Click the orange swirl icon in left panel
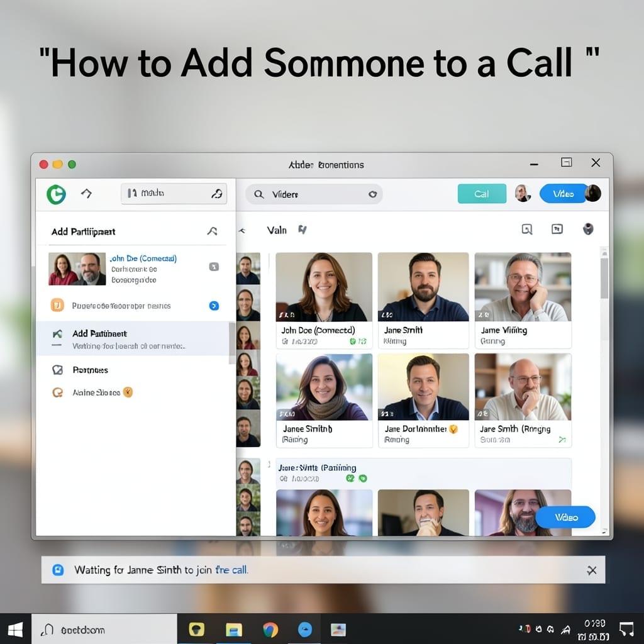Image resolution: width=644 pixels, height=644 pixels. pyautogui.click(x=57, y=392)
